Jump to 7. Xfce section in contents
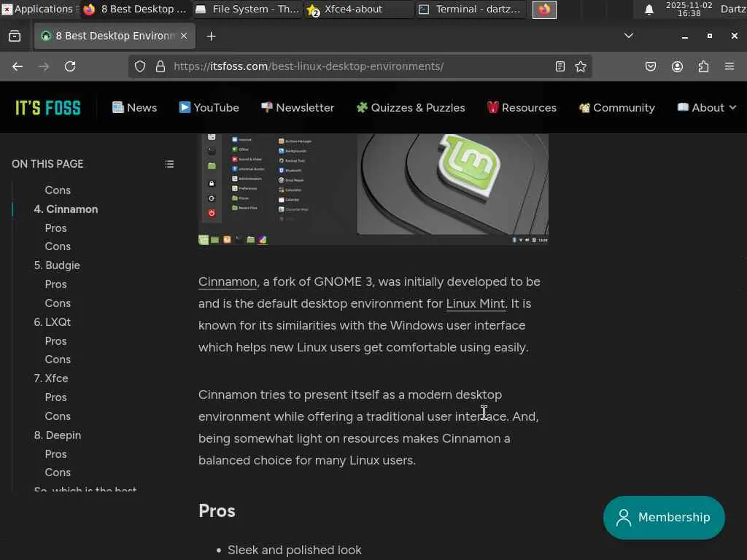This screenshot has width=747, height=560. point(51,378)
